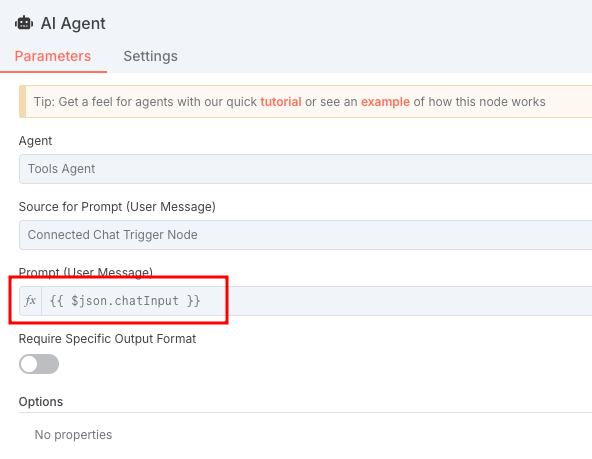The image size is (592, 459).
Task: Click the $json.chatInput expression field
Action: pos(317,301)
